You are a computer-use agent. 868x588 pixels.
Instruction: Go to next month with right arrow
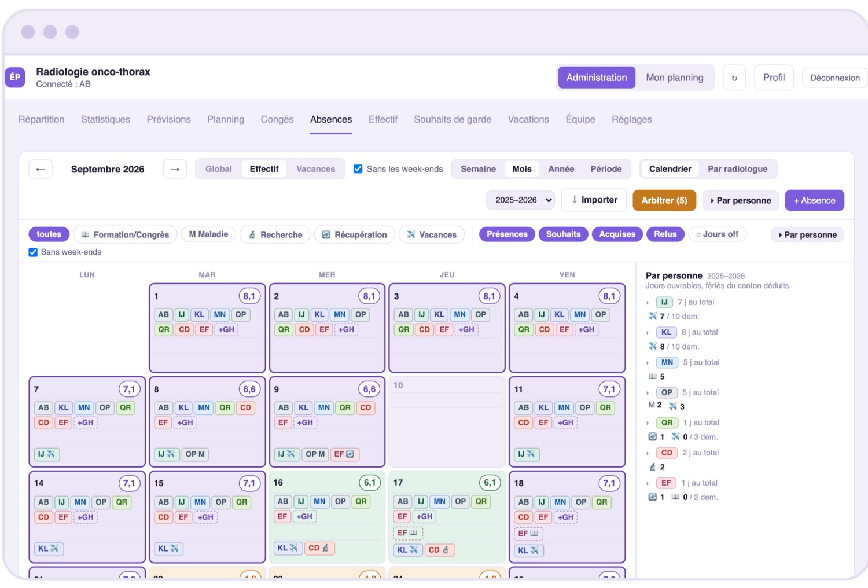click(x=175, y=169)
